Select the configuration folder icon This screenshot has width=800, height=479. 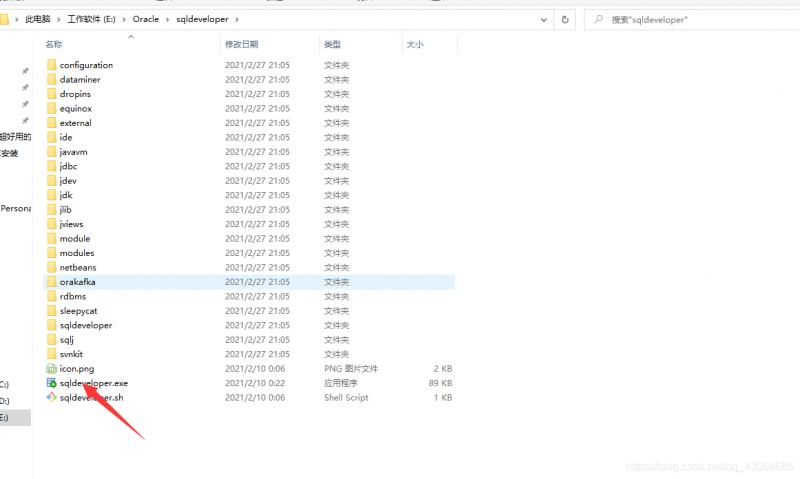tap(52, 65)
